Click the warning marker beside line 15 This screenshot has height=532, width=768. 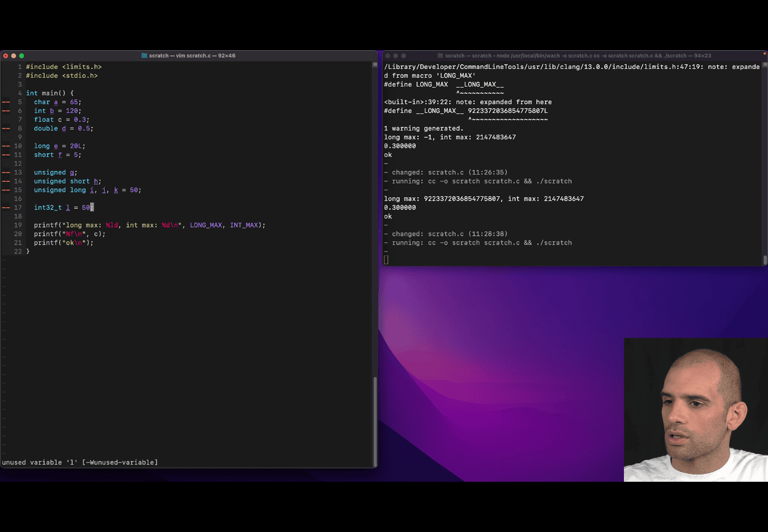[x=6, y=190]
